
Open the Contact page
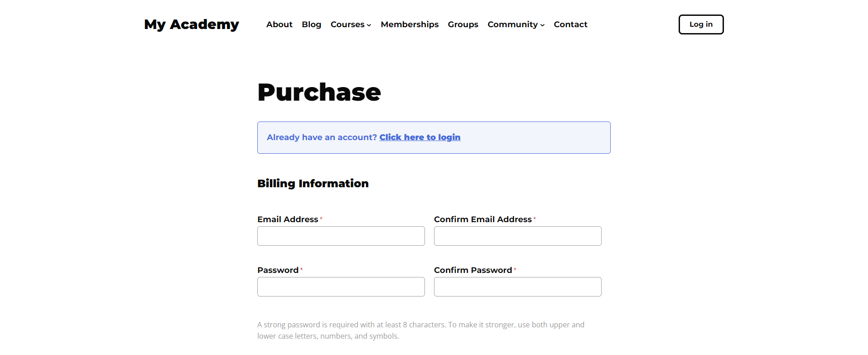click(570, 24)
